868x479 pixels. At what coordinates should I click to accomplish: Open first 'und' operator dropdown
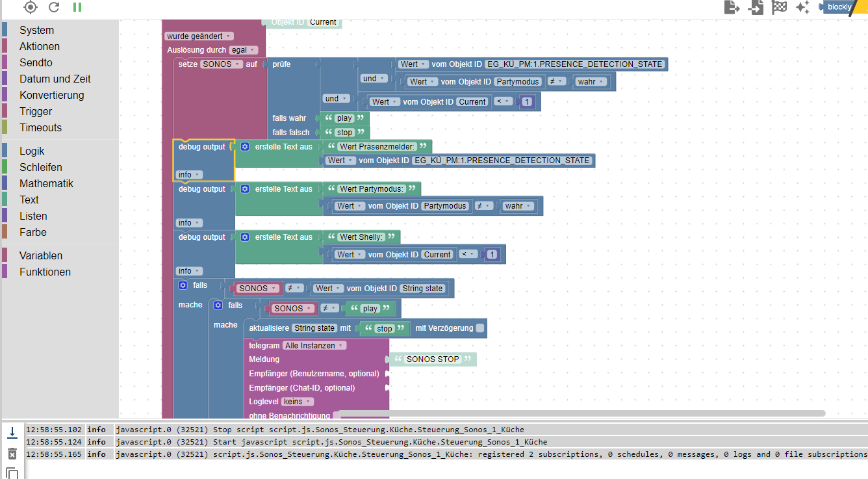[x=374, y=79]
